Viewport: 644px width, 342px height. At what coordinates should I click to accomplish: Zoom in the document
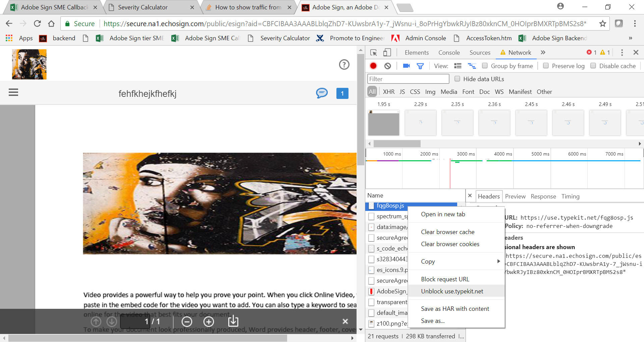209,322
